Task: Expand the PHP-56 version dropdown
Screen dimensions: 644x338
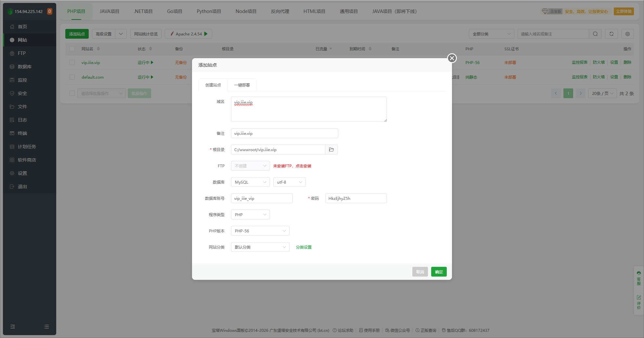Action: (260, 231)
